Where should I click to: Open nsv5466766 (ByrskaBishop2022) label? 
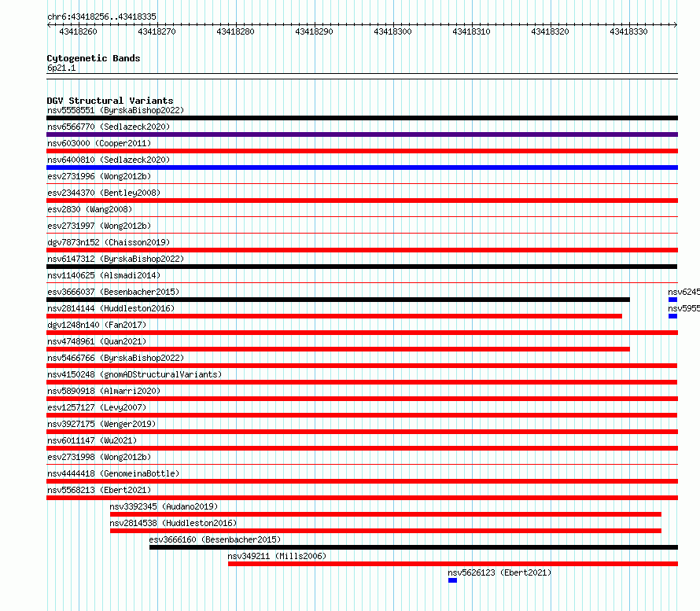pyautogui.click(x=116, y=358)
